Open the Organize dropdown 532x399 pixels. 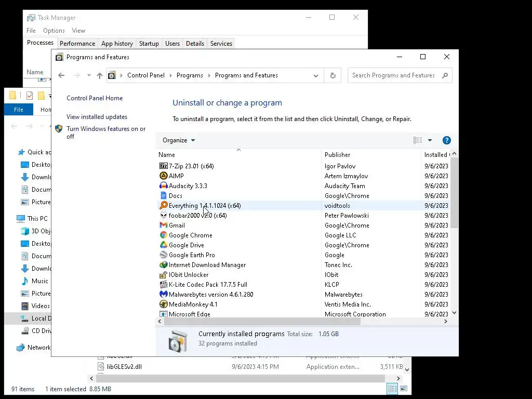(179, 140)
